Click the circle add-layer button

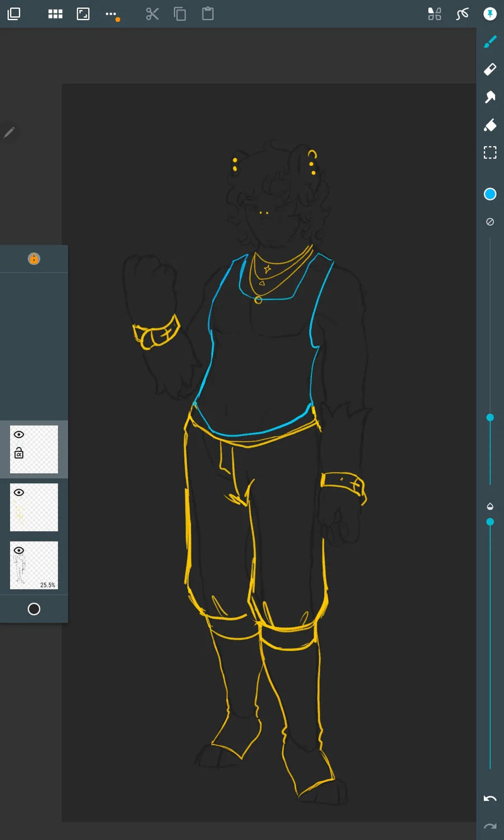point(34,609)
